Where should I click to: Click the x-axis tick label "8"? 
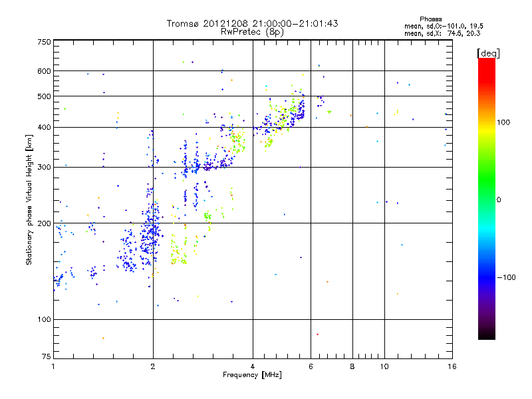click(352, 366)
